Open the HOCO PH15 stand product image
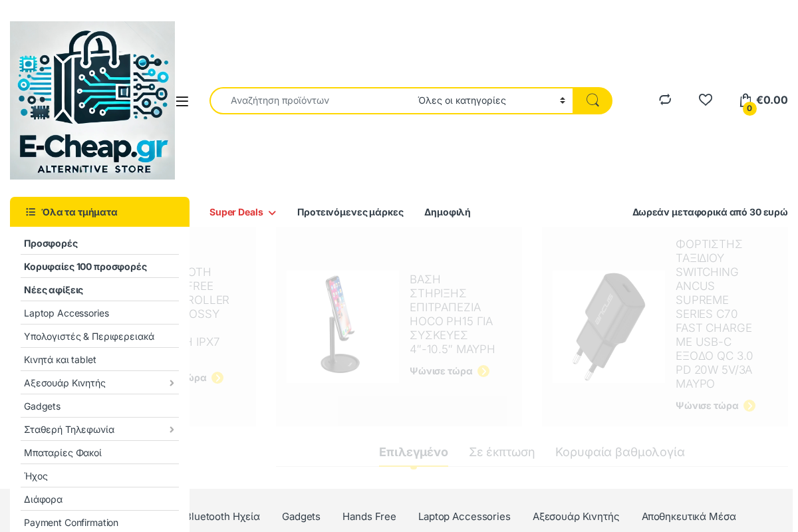Screen dimensions: 798x532 coord(342,326)
